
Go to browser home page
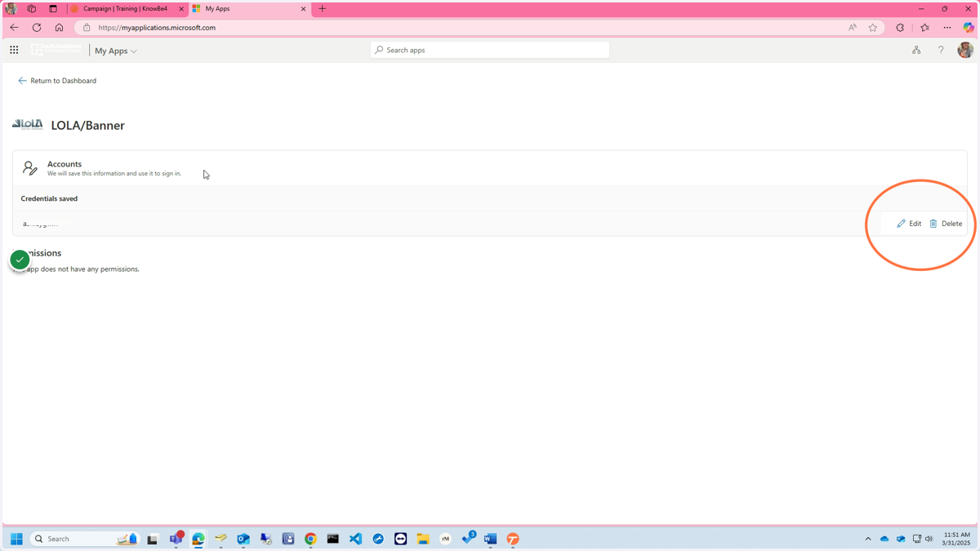point(59,28)
